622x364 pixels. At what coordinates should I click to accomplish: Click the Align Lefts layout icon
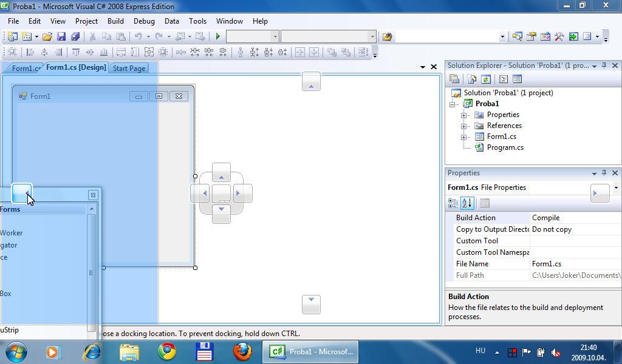tap(30, 52)
